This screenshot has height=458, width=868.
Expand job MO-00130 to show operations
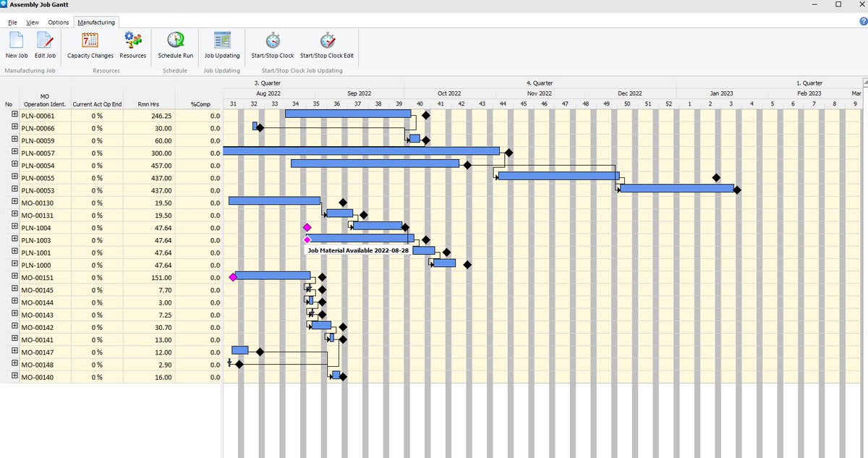coord(14,202)
